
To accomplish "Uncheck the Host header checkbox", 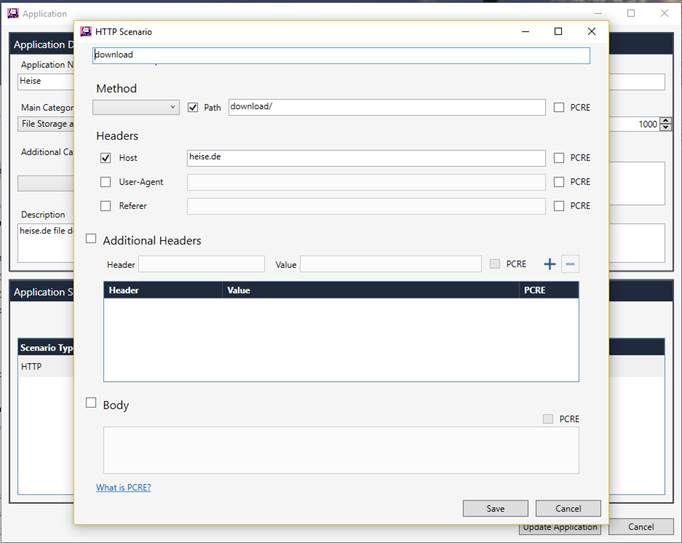I will coord(105,158).
